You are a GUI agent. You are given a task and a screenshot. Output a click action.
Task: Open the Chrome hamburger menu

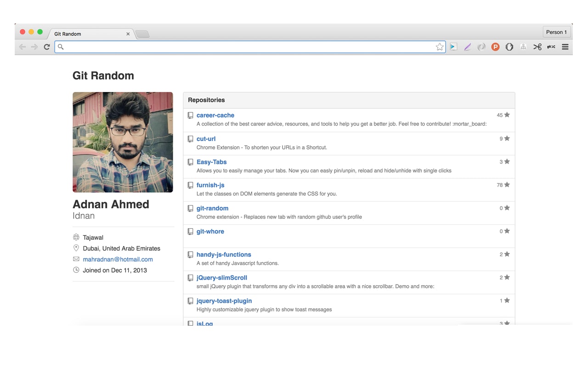(565, 46)
